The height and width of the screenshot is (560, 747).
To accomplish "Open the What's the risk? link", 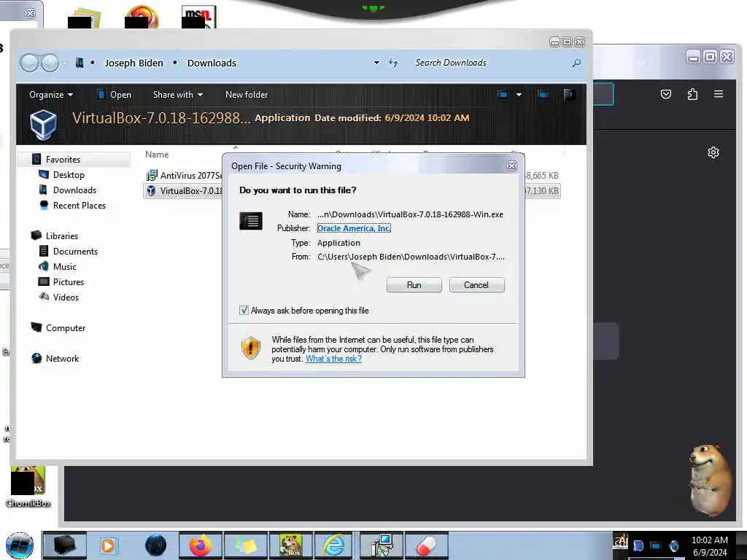I will click(x=333, y=359).
